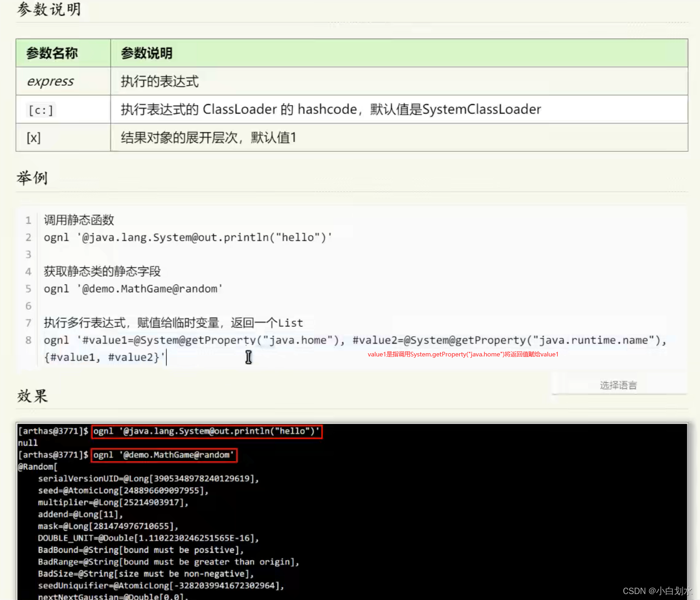Click the ClassLoader hashcode description cell

[x=399, y=110]
